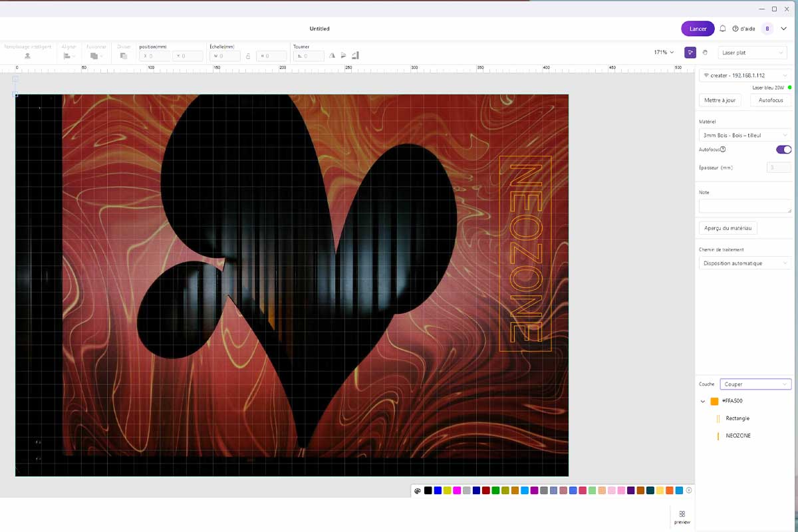Image resolution: width=798 pixels, height=532 pixels.
Task: Open the Couche Couper layer-type dropdown
Action: tap(756, 384)
